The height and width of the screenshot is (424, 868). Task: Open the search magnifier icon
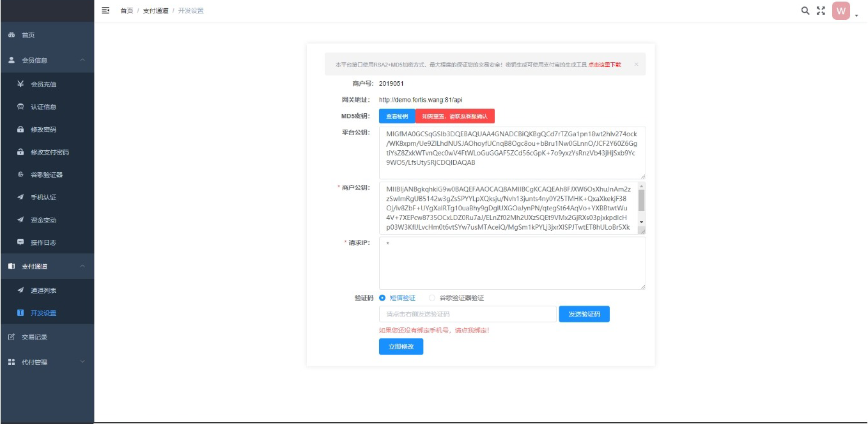(805, 11)
